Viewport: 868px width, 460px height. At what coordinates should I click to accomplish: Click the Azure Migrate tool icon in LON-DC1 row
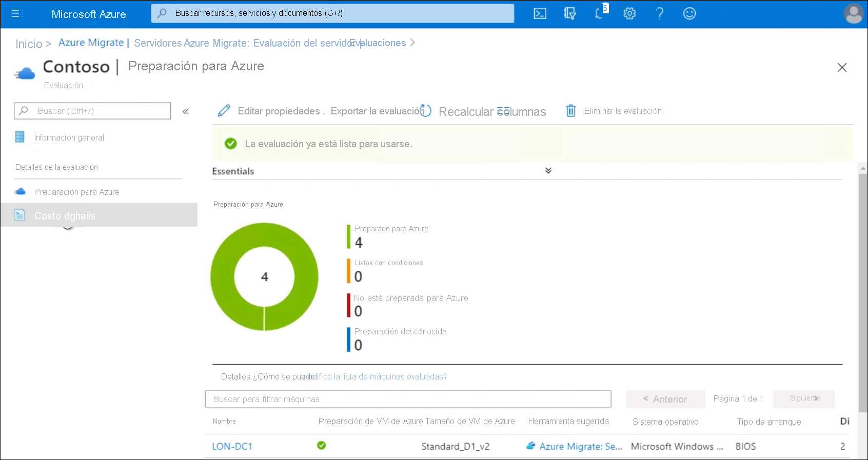point(531,446)
